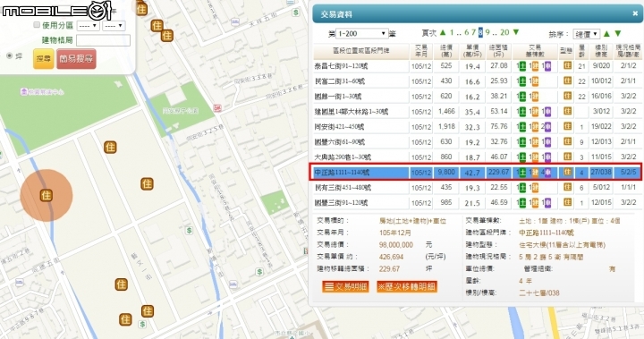Close the 交易資料 panel

[x=635, y=14]
